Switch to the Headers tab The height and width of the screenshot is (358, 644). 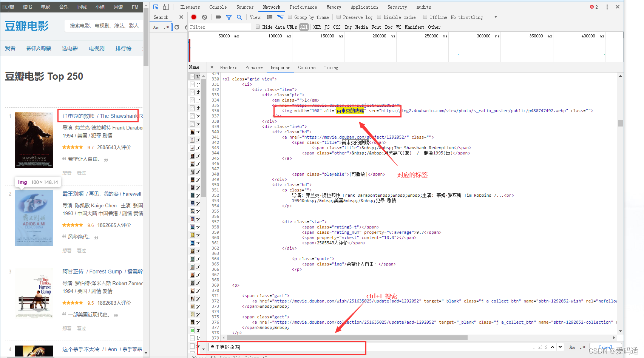[229, 68]
